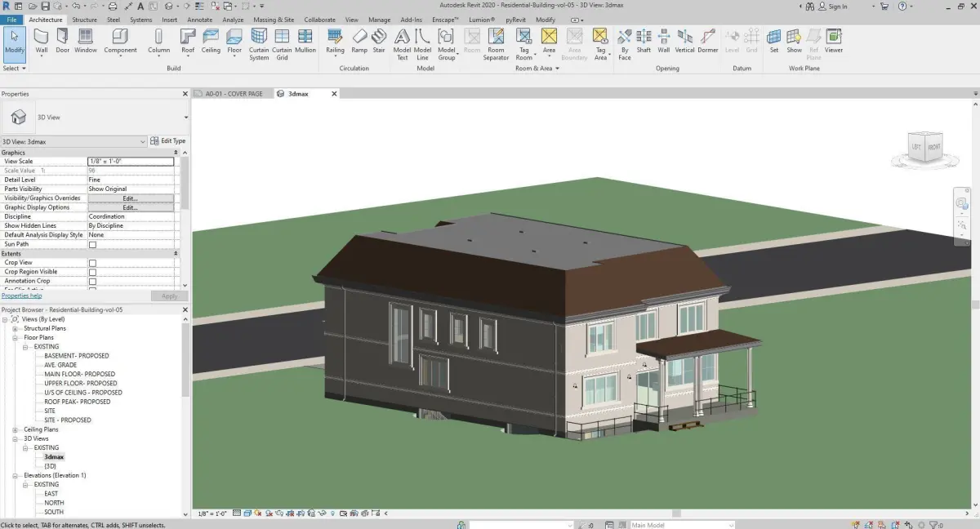Select the Dormer opening tool

(708, 41)
